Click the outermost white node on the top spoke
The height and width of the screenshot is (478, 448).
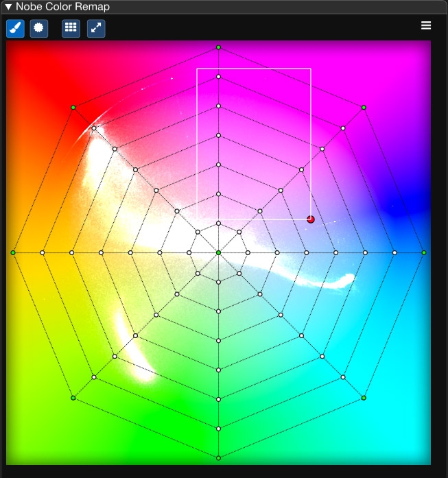[x=218, y=77]
